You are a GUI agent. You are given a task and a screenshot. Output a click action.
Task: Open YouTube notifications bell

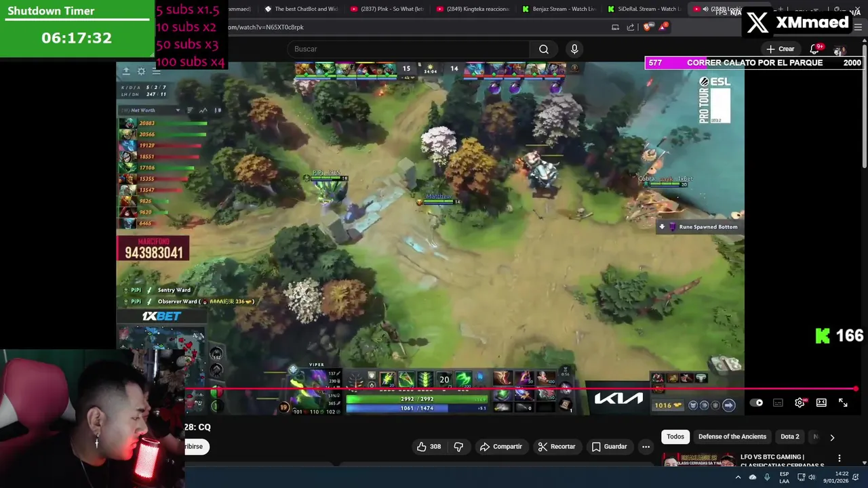[x=814, y=49]
